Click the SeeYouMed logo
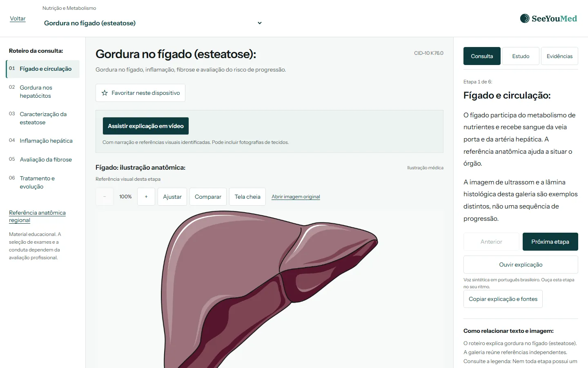The image size is (588, 368). tap(548, 18)
